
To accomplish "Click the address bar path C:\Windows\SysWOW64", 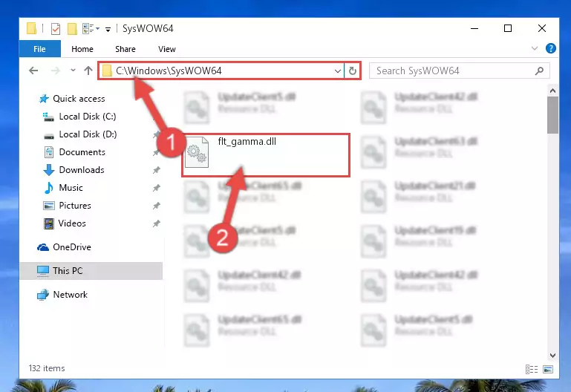I will point(169,71).
